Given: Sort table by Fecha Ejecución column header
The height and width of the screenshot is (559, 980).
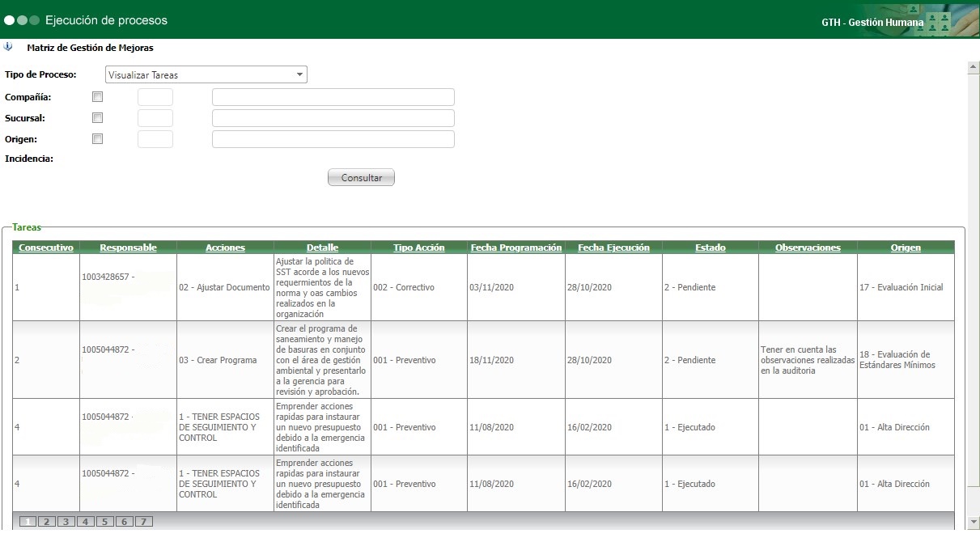Looking at the screenshot, I should click(x=613, y=248).
